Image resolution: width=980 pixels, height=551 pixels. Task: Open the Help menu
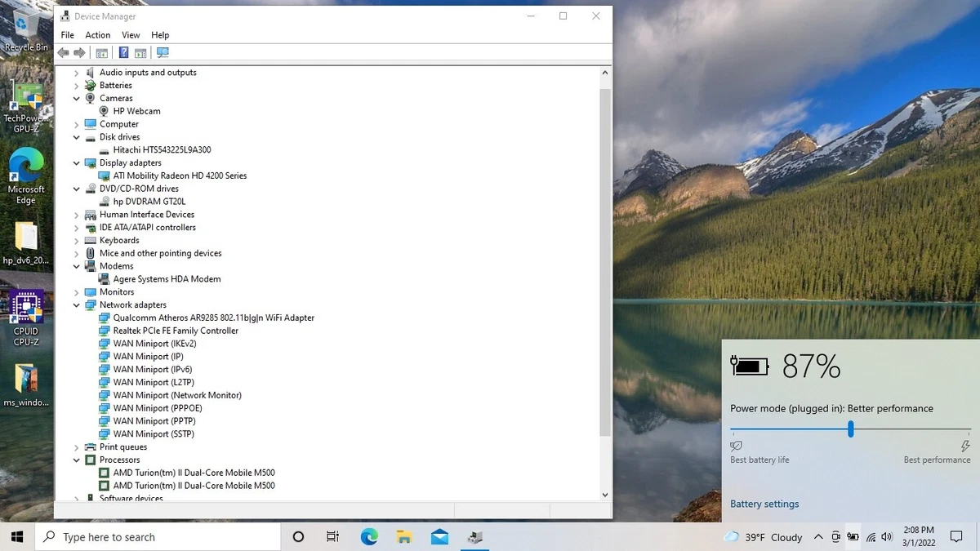[x=160, y=35]
